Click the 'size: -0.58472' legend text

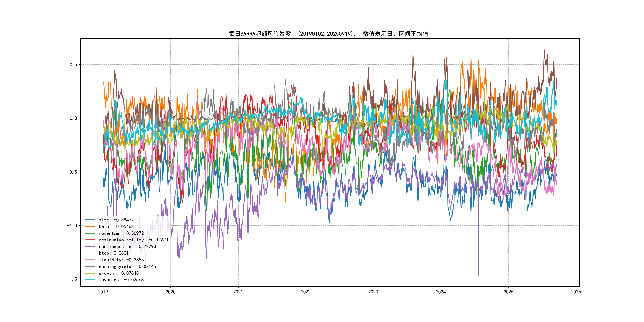(116, 220)
